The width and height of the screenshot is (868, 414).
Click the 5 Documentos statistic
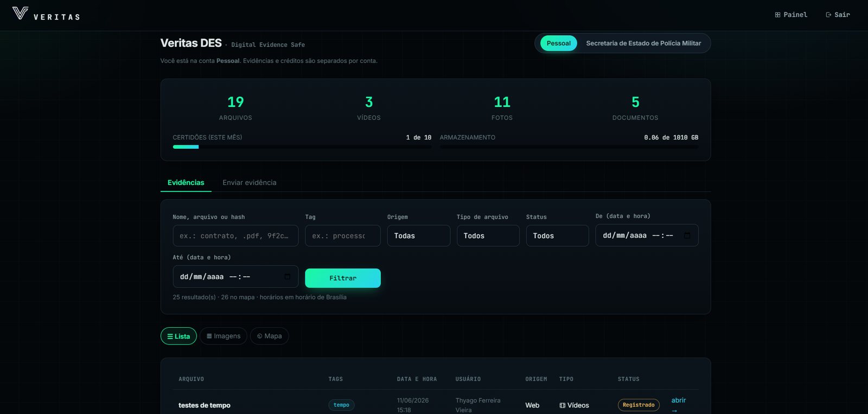pos(635,108)
